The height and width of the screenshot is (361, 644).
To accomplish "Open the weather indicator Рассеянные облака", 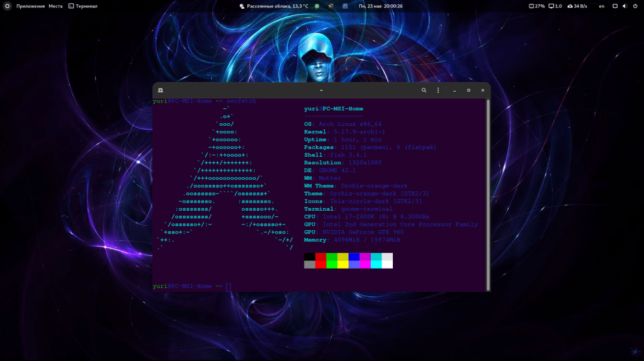I will 274,6.
